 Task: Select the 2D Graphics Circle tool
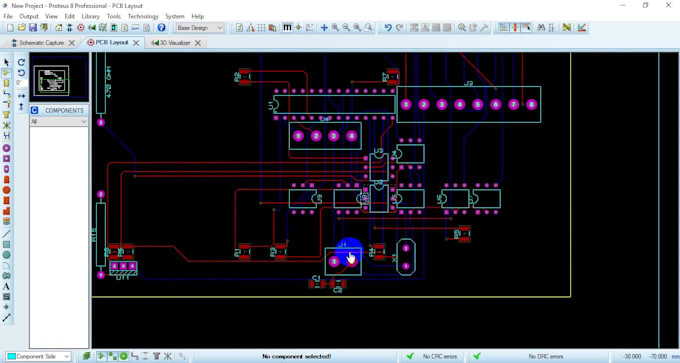pyautogui.click(x=7, y=255)
